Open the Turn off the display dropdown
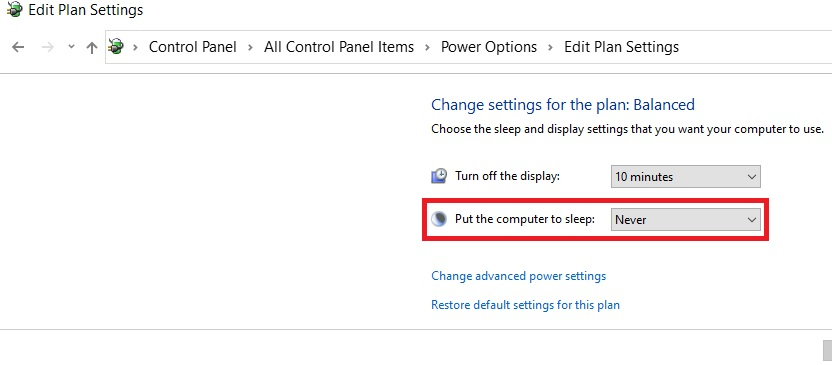This screenshot has height=365, width=832. tap(686, 177)
